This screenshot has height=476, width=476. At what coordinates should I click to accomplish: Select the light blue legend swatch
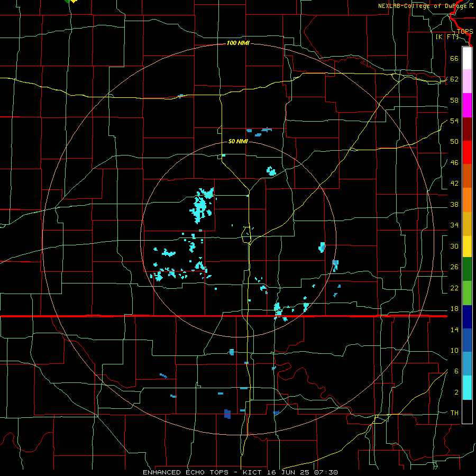(x=467, y=364)
